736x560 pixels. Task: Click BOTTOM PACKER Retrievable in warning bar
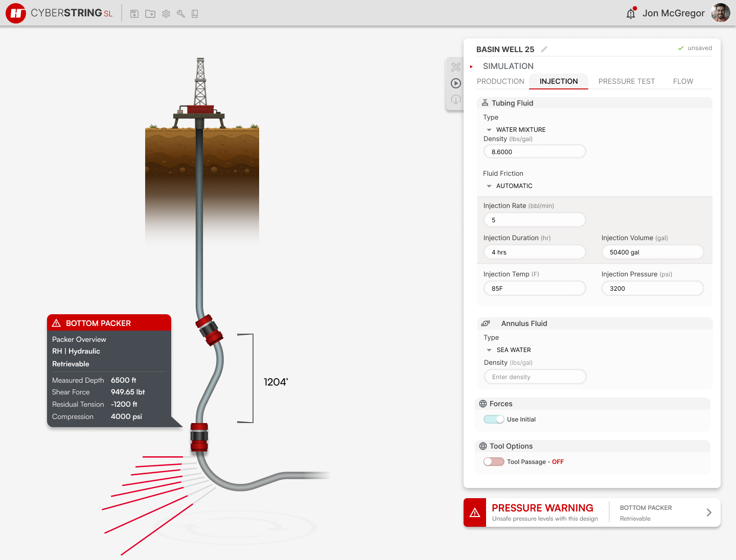(x=646, y=512)
